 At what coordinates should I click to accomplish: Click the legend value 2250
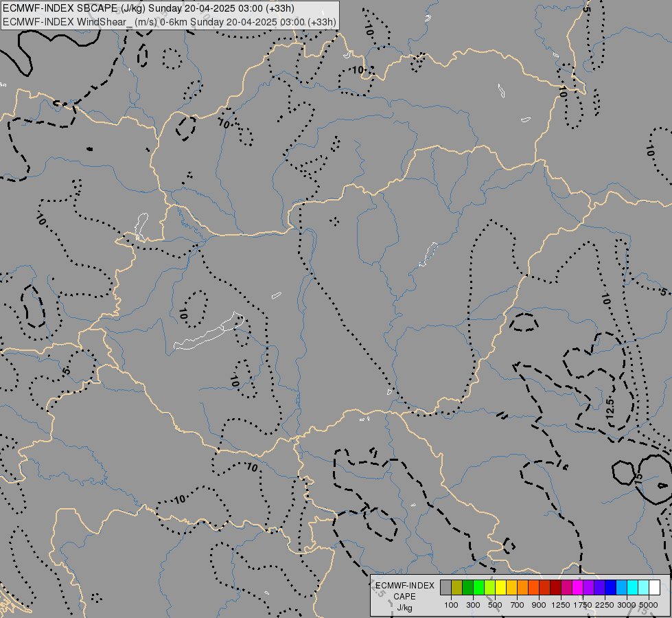tap(605, 605)
